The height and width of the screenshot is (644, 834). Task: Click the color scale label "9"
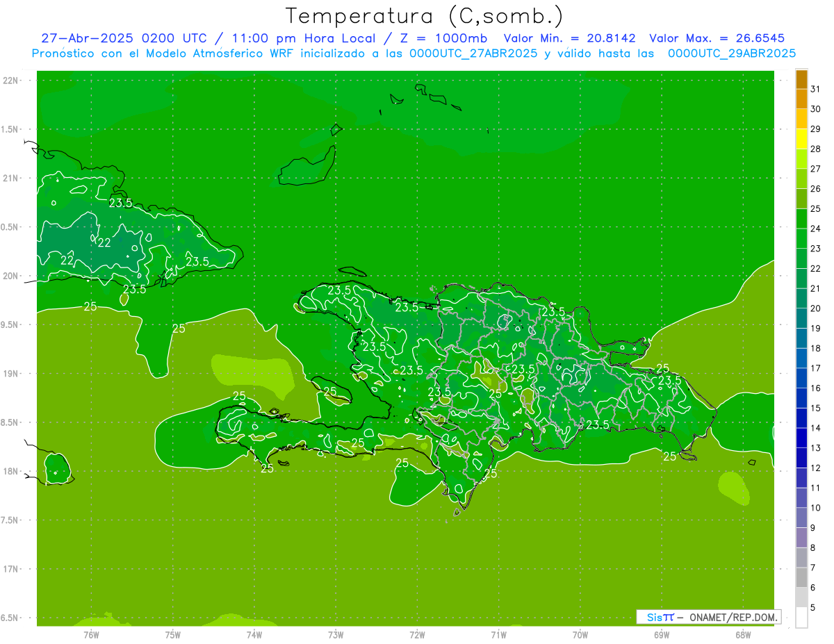click(813, 528)
